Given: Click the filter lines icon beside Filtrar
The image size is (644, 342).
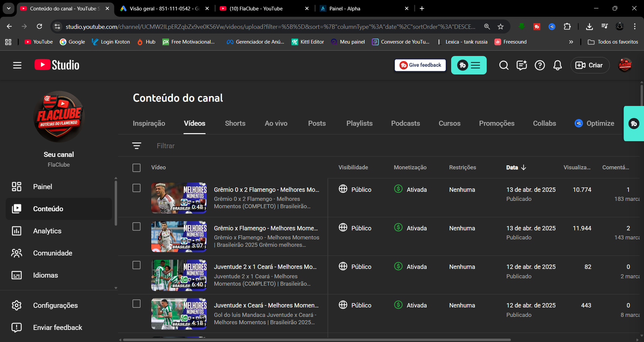Looking at the screenshot, I should click(137, 146).
